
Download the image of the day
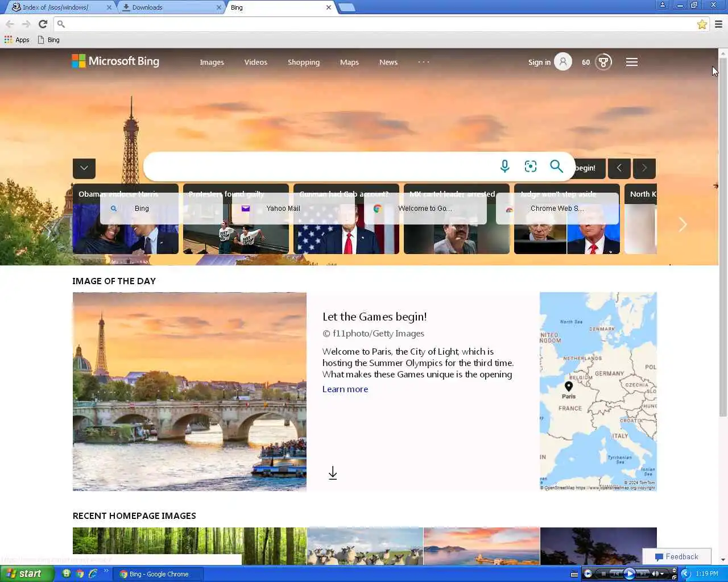tap(333, 473)
